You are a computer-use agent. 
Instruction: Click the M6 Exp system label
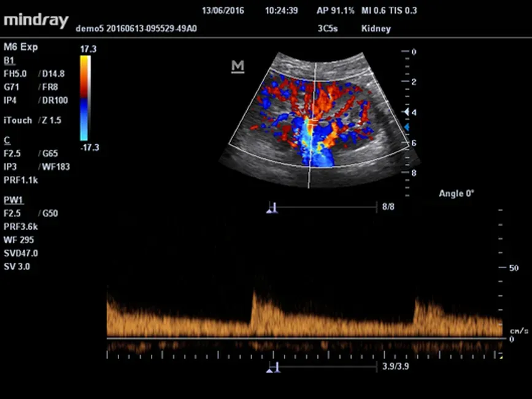tap(20, 47)
